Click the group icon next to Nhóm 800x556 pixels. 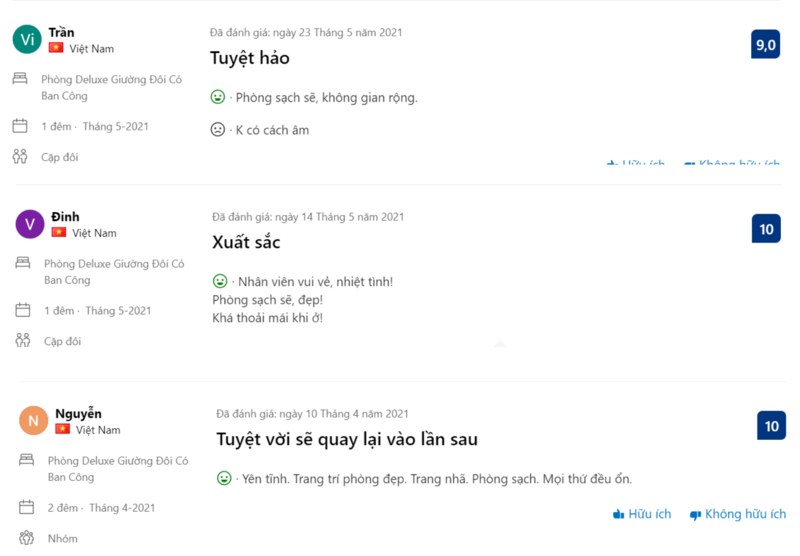click(27, 538)
